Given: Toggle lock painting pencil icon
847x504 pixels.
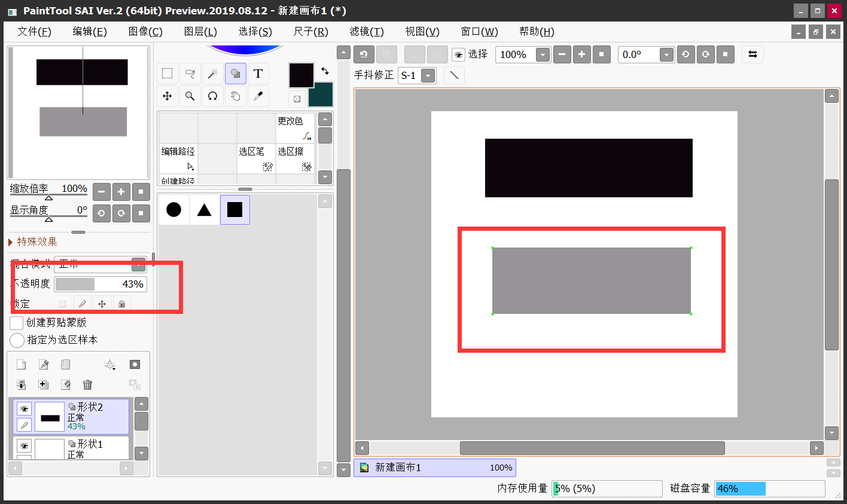Looking at the screenshot, I should pos(83,304).
